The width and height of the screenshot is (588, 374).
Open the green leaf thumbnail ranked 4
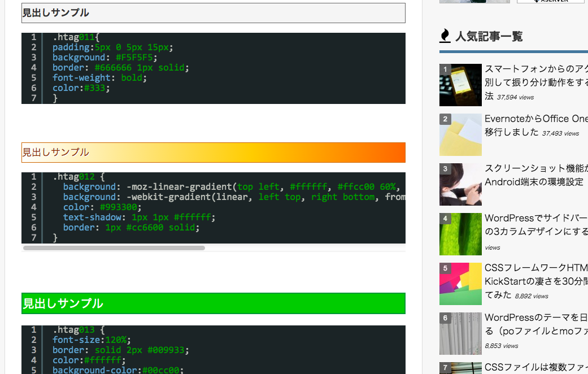click(x=460, y=234)
